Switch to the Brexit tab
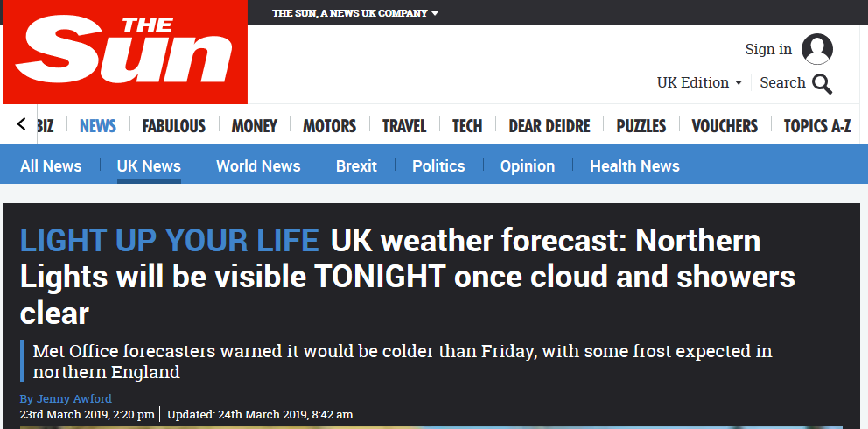The height and width of the screenshot is (429, 868). pyautogui.click(x=356, y=165)
